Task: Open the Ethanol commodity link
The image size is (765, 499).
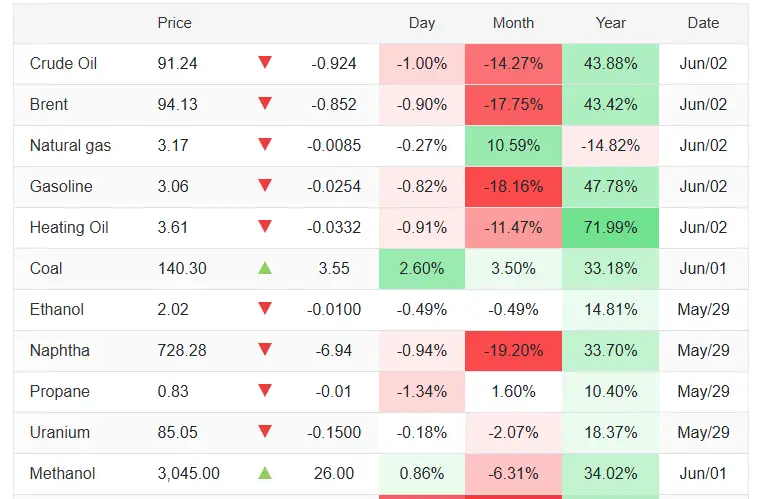Action: [x=57, y=309]
